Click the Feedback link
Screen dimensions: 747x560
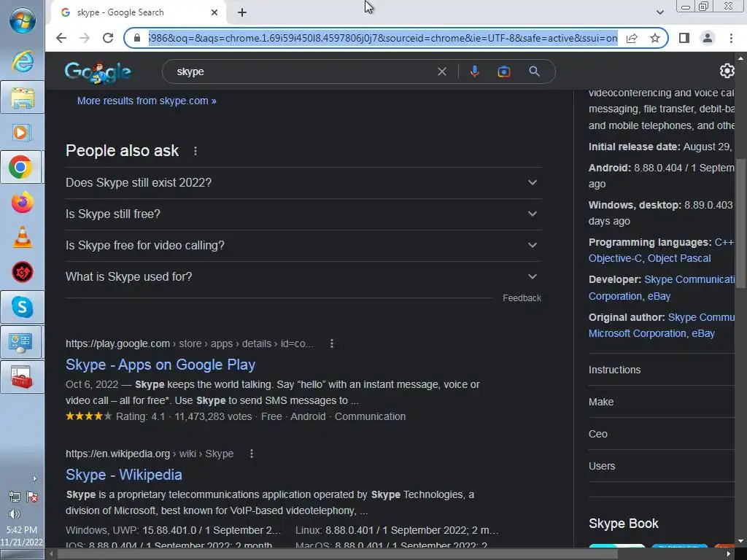(x=522, y=298)
